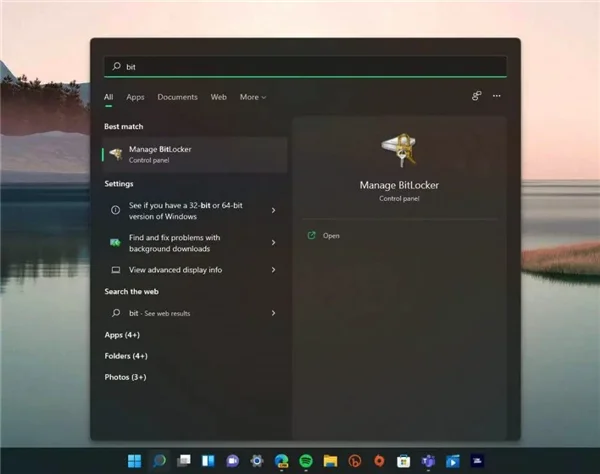600x474 pixels.
Task: Click the BitLocker icon in best match
Action: [116, 154]
